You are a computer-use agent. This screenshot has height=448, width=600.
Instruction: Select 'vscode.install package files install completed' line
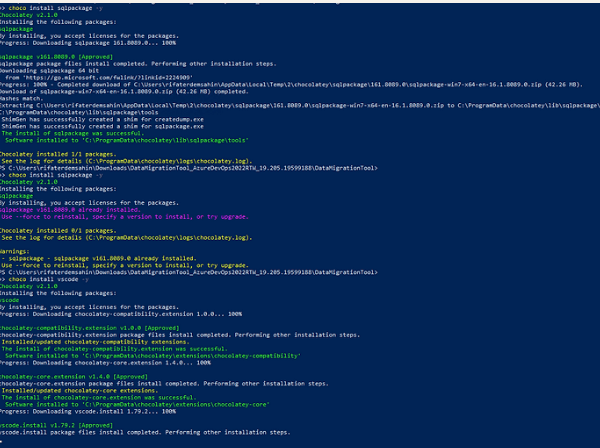(145, 432)
